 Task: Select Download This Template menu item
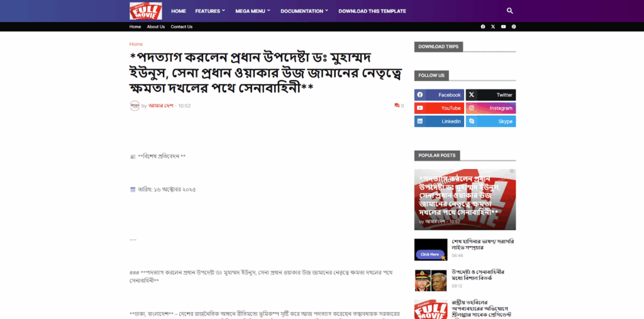click(372, 11)
